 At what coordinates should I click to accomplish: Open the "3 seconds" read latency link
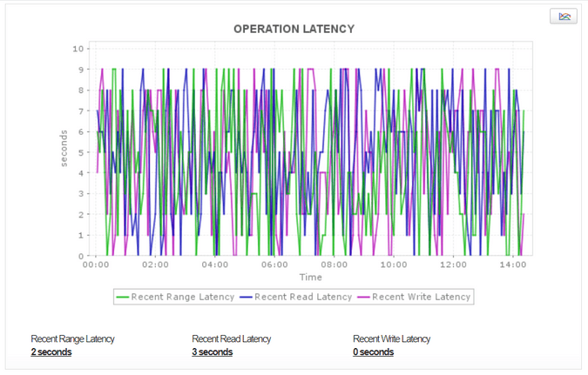point(213,352)
